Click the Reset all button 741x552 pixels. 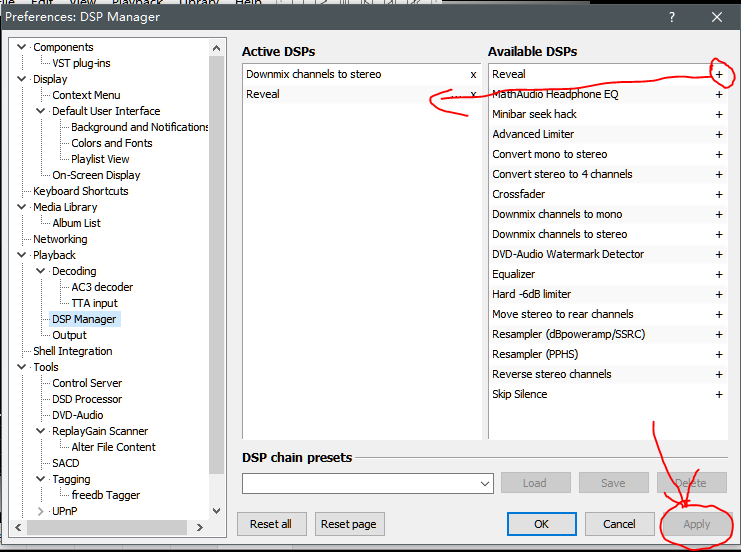coord(271,524)
